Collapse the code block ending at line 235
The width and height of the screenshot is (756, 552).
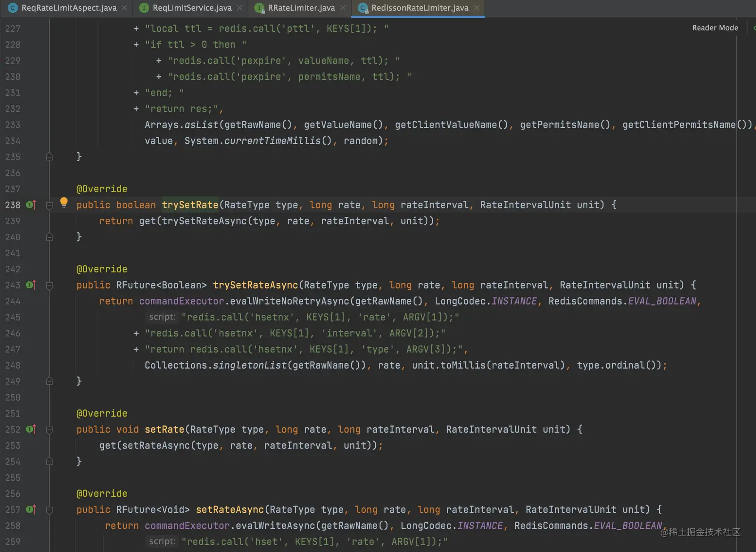49,157
